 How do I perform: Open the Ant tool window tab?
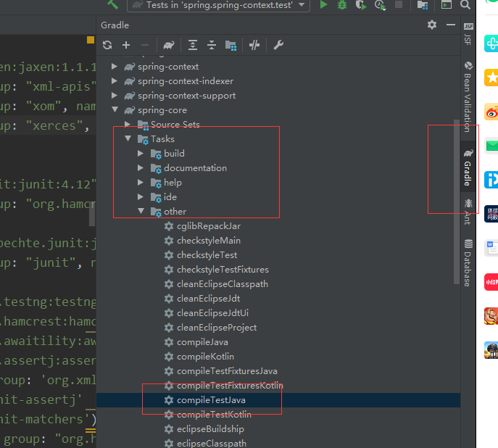468,212
